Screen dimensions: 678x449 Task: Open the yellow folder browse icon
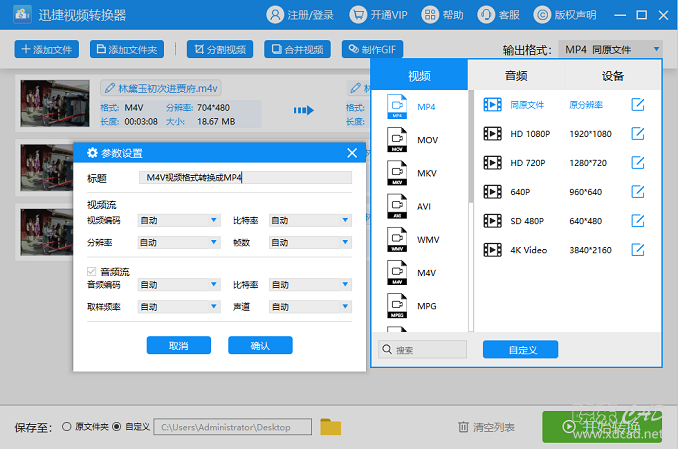tap(331, 427)
